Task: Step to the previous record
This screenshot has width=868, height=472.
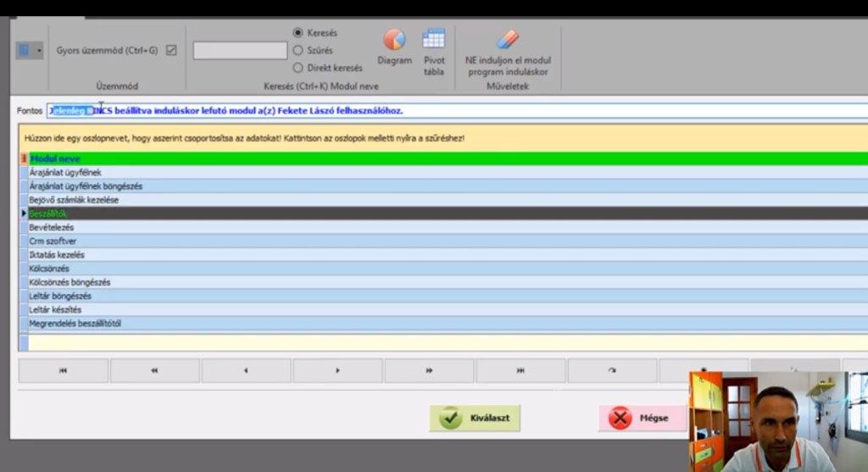Action: pyautogui.click(x=247, y=370)
